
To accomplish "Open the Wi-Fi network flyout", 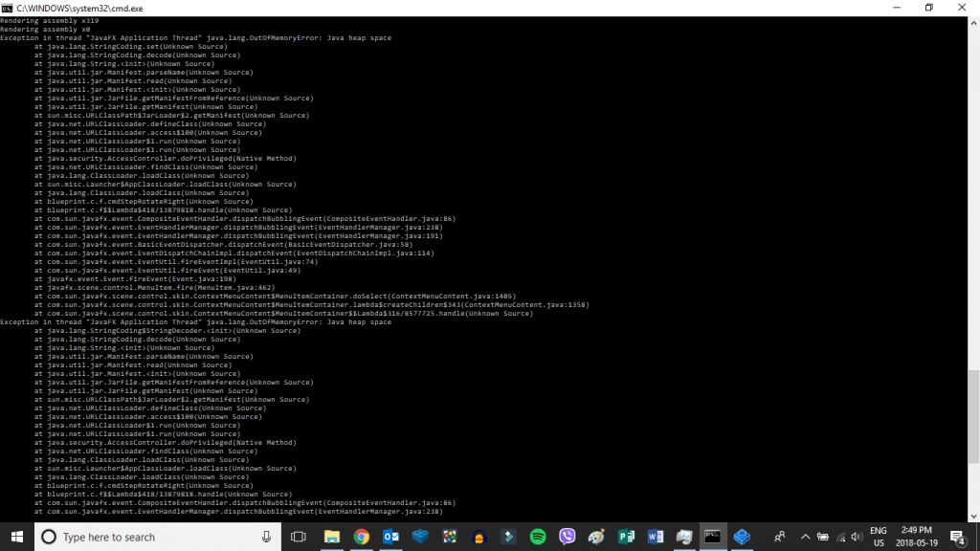I will click(838, 537).
